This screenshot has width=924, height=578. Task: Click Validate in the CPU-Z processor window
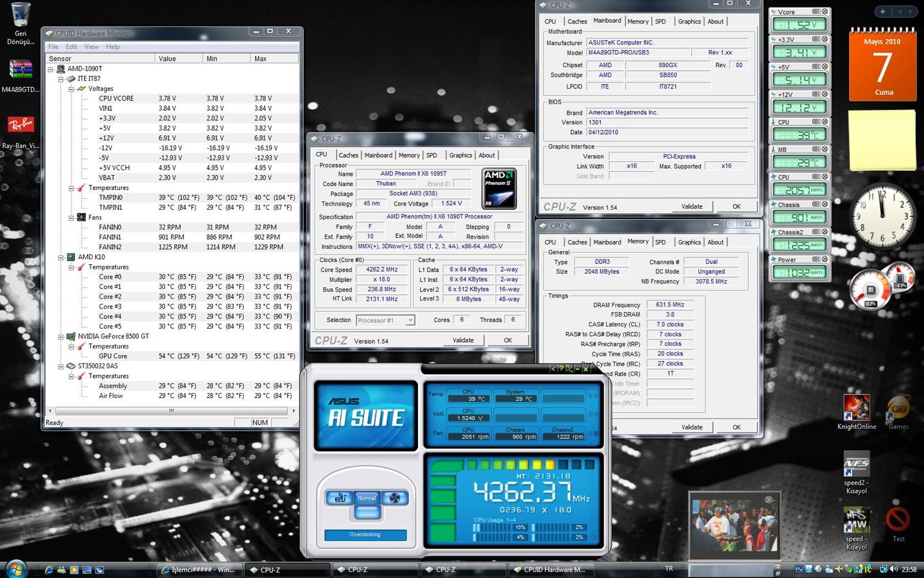point(463,340)
